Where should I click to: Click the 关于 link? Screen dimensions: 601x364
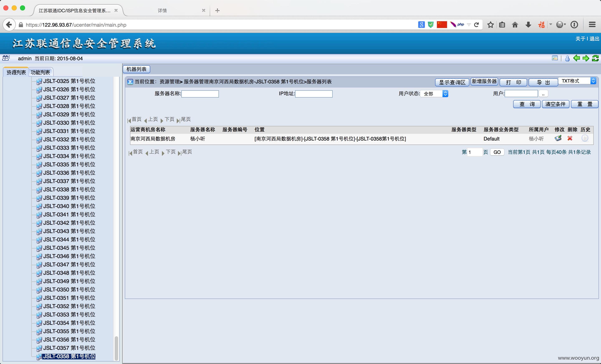[580, 39]
